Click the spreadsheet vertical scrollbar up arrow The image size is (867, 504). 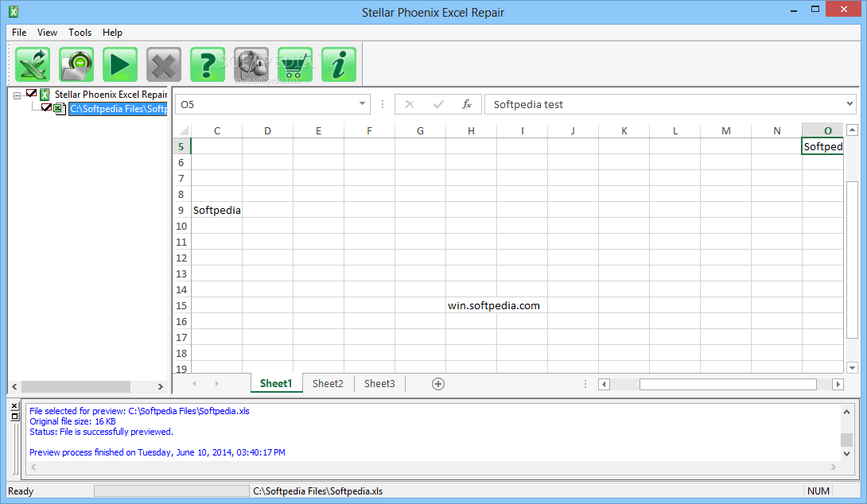tap(852, 130)
